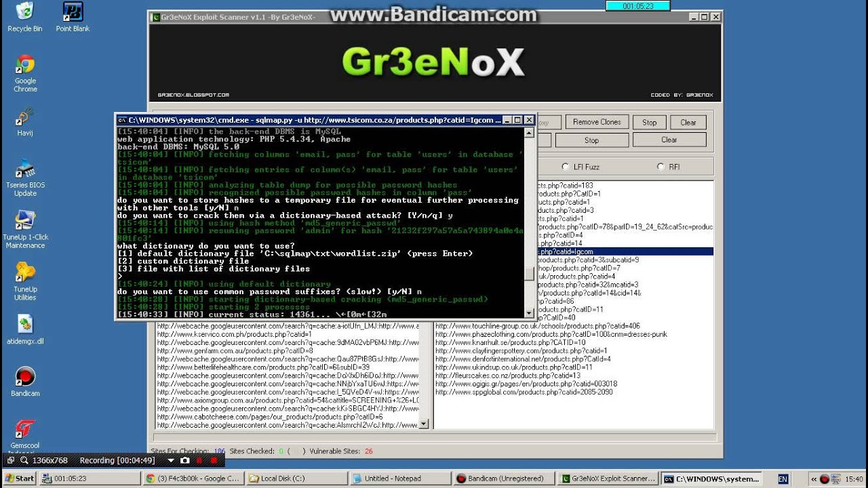Select the atidemgx.dll file icon
Screen dimensions: 868x488
click(x=25, y=330)
